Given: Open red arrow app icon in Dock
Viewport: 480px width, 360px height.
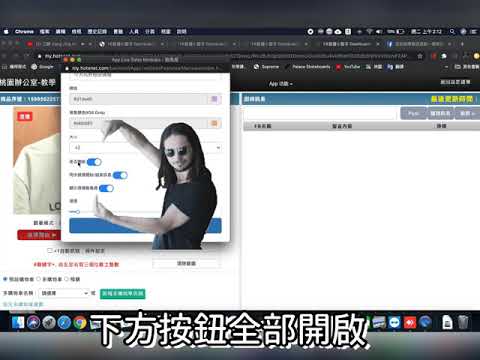Looking at the screenshot, I should tap(410, 322).
